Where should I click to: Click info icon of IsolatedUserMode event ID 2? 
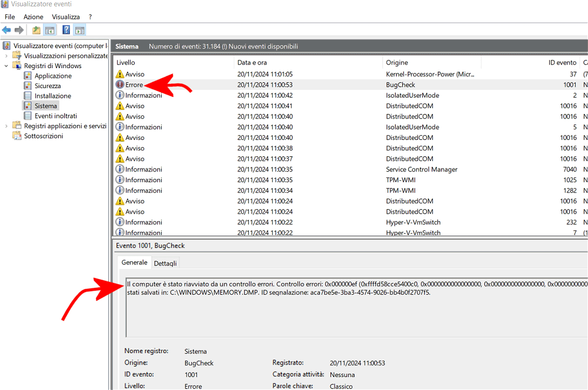[119, 95]
